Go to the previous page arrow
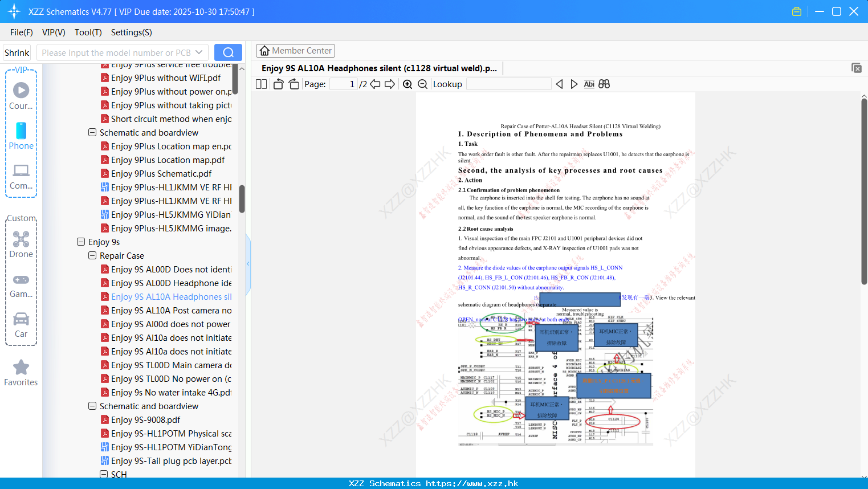868x489 pixels. 375,84
